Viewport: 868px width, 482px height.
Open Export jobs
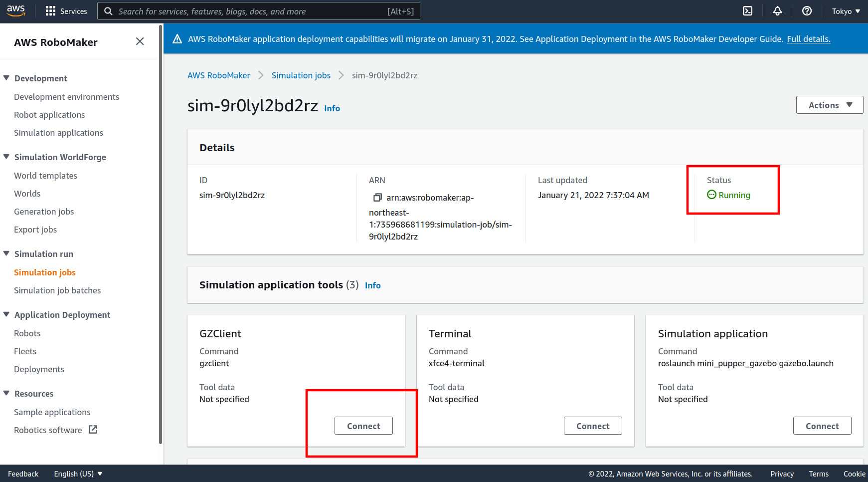click(35, 230)
